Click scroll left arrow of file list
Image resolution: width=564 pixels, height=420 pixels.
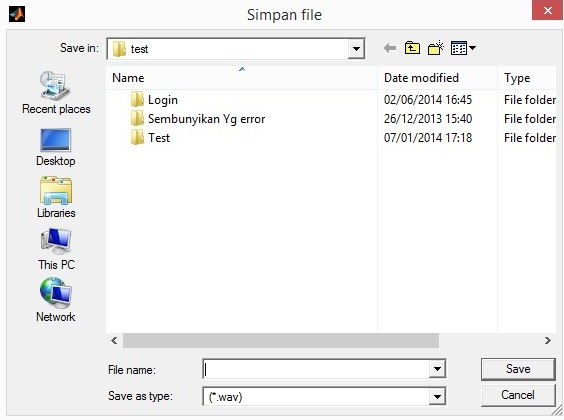coord(114,340)
